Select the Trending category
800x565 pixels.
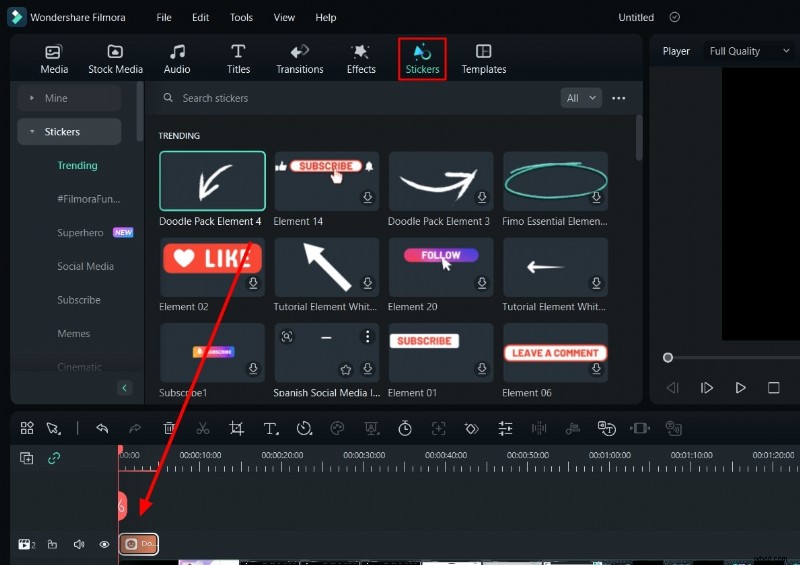click(77, 165)
